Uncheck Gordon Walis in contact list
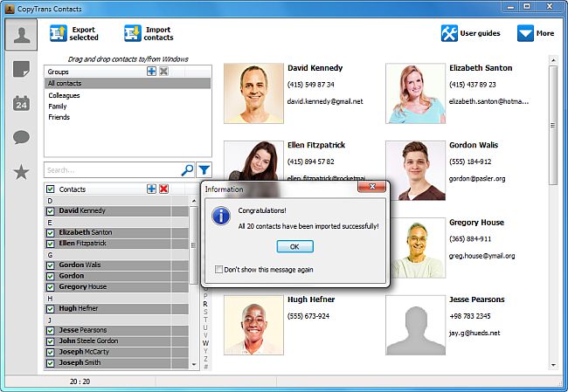568x392 pixels. 51,265
